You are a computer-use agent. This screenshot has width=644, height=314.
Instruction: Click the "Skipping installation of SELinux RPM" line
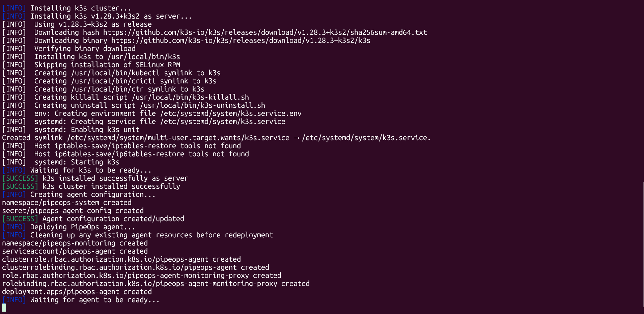click(x=107, y=65)
